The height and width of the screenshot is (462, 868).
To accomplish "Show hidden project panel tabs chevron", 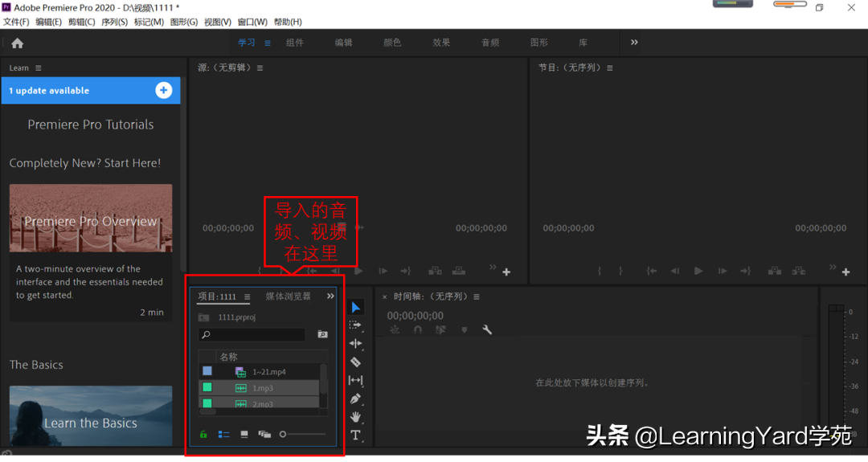I will (x=330, y=296).
